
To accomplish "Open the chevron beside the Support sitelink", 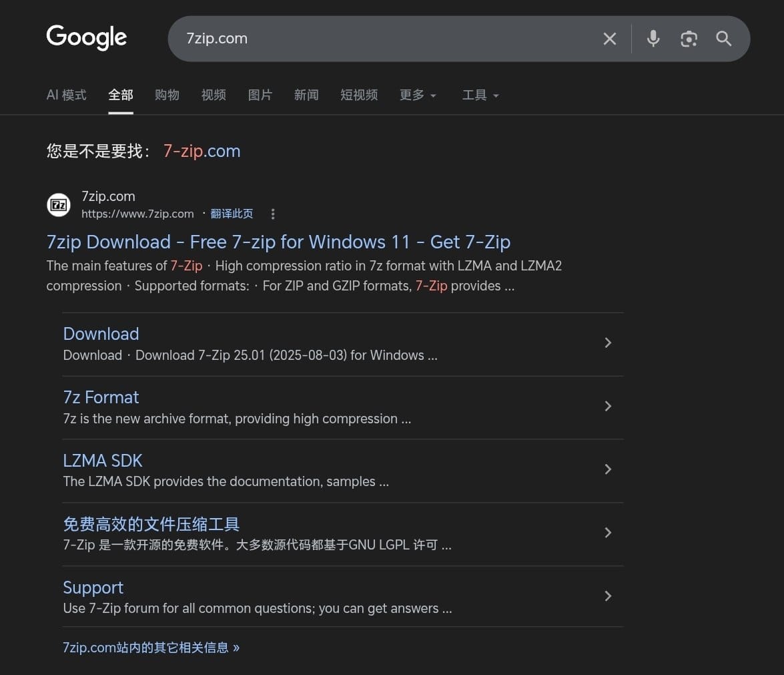I will coord(608,596).
